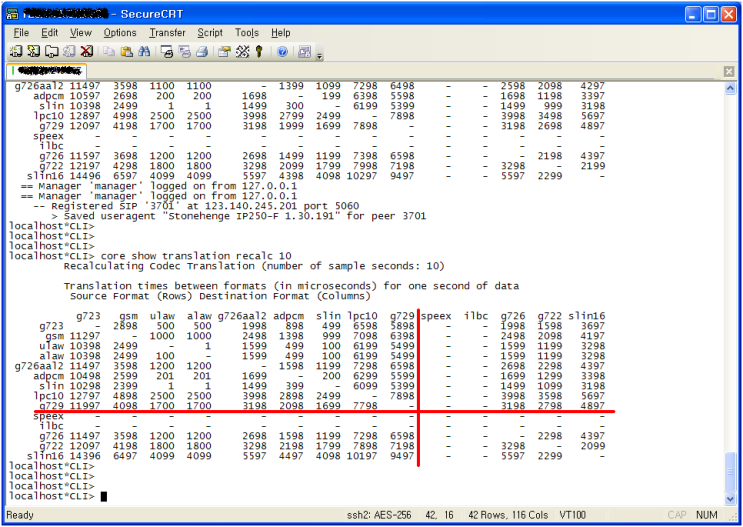Open Find using the binoculars icon
743x527 pixels.
coord(144,51)
